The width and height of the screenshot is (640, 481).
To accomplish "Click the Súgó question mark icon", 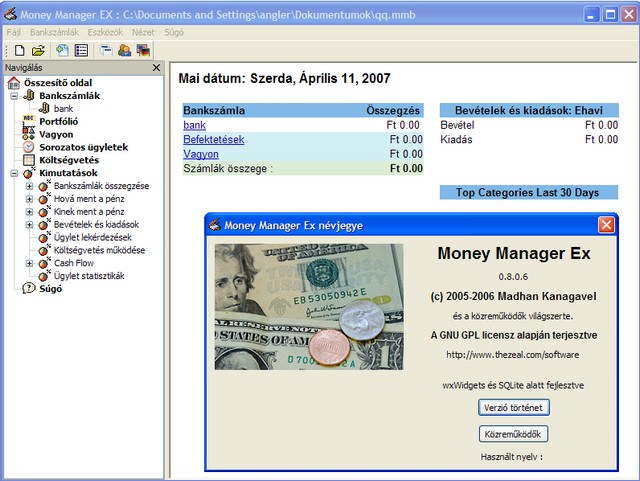I will point(29,288).
